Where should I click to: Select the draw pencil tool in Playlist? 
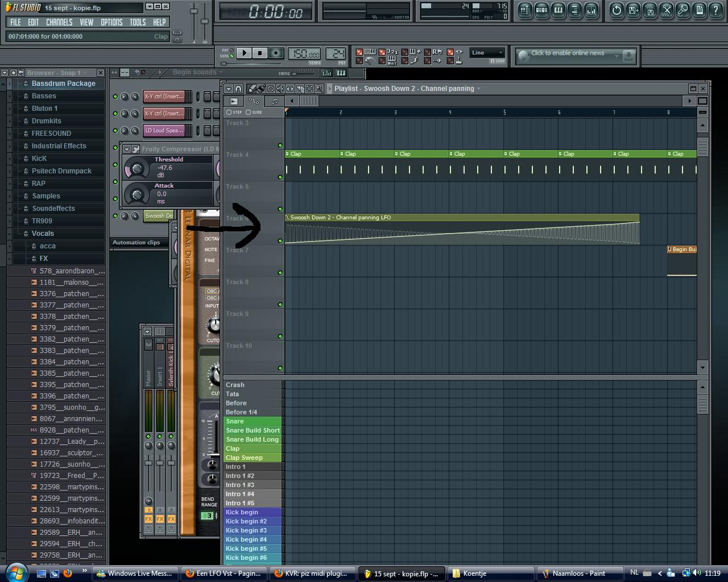[x=251, y=89]
